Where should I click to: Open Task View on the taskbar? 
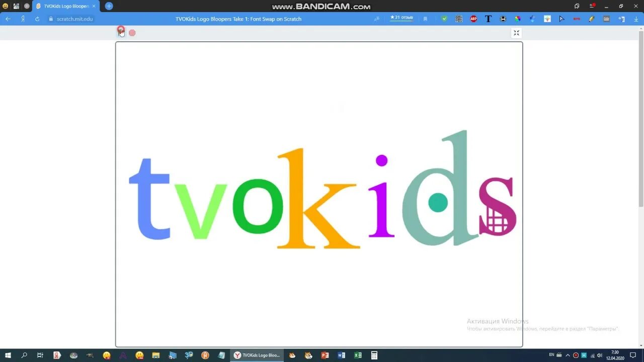point(40,355)
